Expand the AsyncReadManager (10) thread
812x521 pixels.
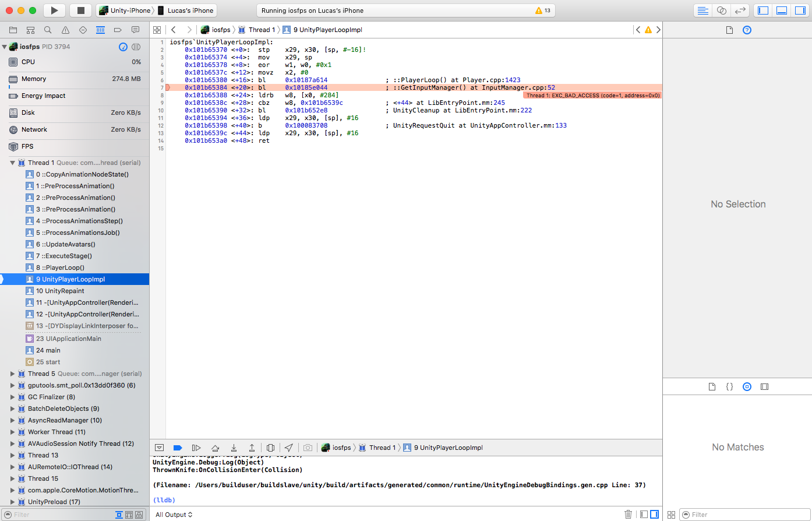pyautogui.click(x=12, y=420)
